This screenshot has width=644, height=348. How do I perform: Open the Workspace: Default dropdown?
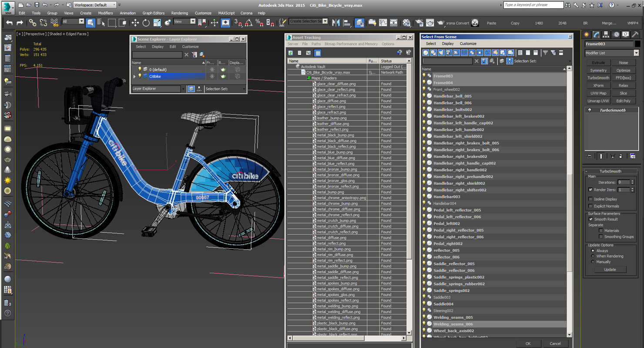(95, 5)
